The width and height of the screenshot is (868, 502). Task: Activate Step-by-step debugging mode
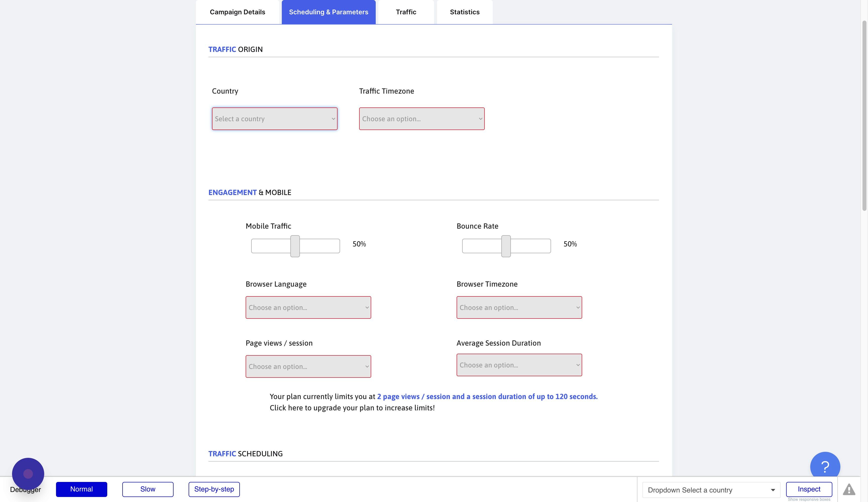click(214, 489)
